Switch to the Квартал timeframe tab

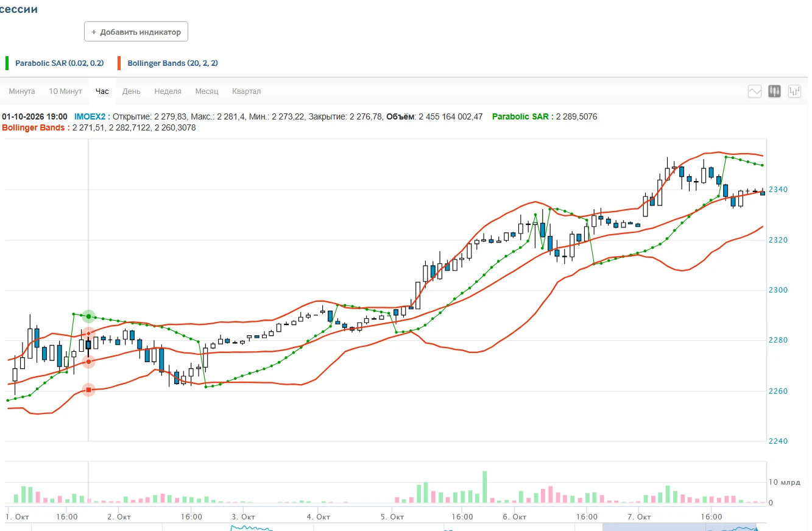pos(246,91)
